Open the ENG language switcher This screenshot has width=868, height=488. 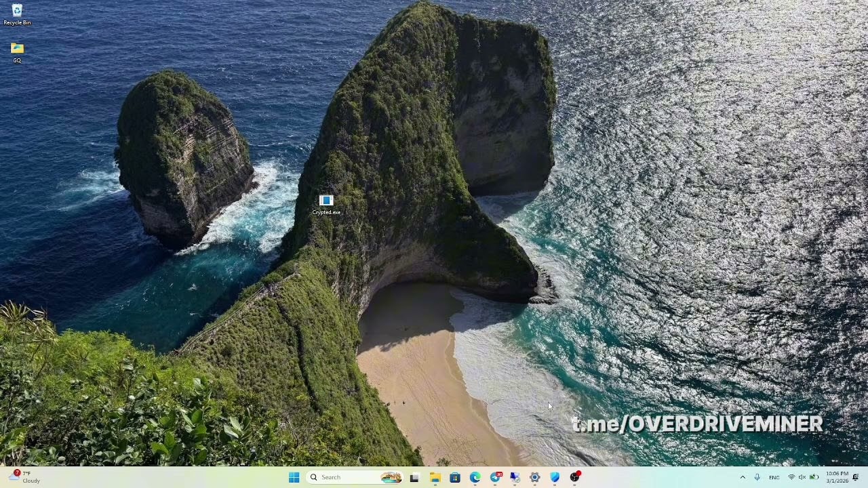774,477
